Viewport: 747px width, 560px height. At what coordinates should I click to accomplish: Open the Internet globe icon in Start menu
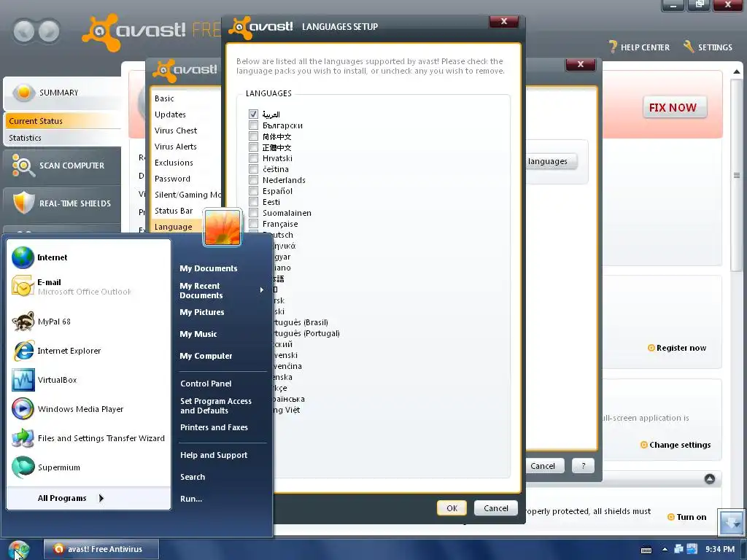[23, 257]
